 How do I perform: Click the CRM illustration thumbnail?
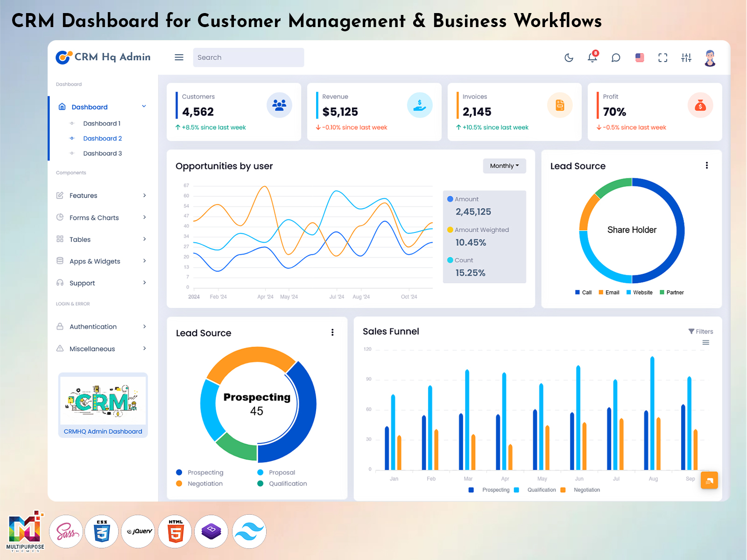pos(103,400)
